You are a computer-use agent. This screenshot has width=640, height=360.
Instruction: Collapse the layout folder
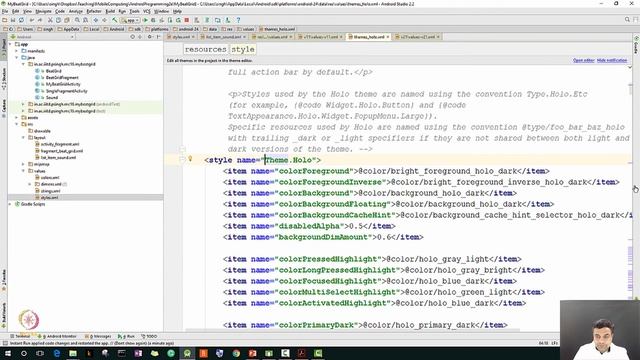23,138
